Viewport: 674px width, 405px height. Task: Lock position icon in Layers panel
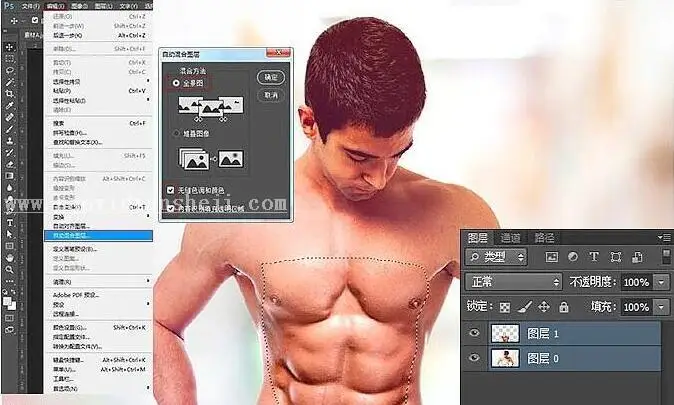click(544, 307)
